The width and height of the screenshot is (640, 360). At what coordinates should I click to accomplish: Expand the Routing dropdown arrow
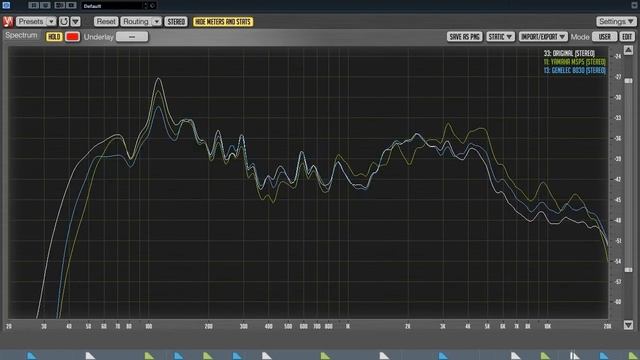tap(157, 21)
